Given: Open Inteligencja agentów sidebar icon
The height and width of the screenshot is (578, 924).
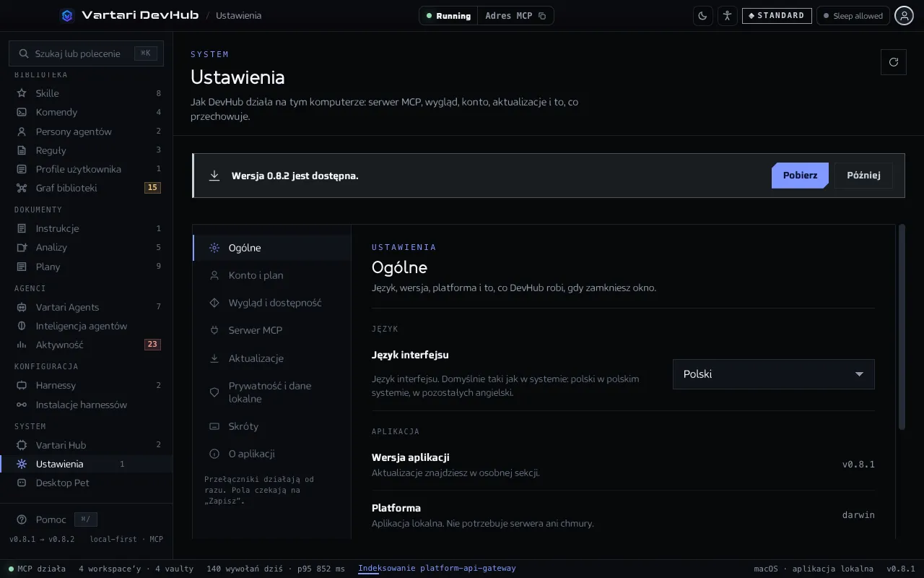Looking at the screenshot, I should 22,326.
